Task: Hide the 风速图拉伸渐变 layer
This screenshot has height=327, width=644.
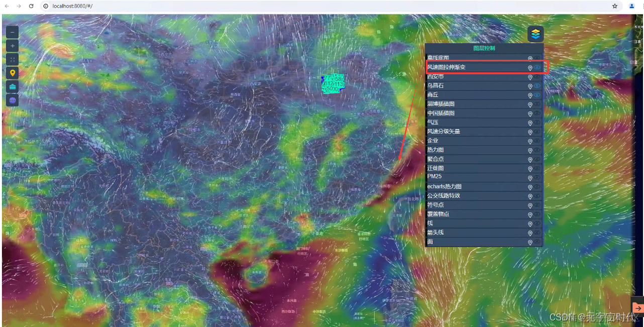Action: 536,67
